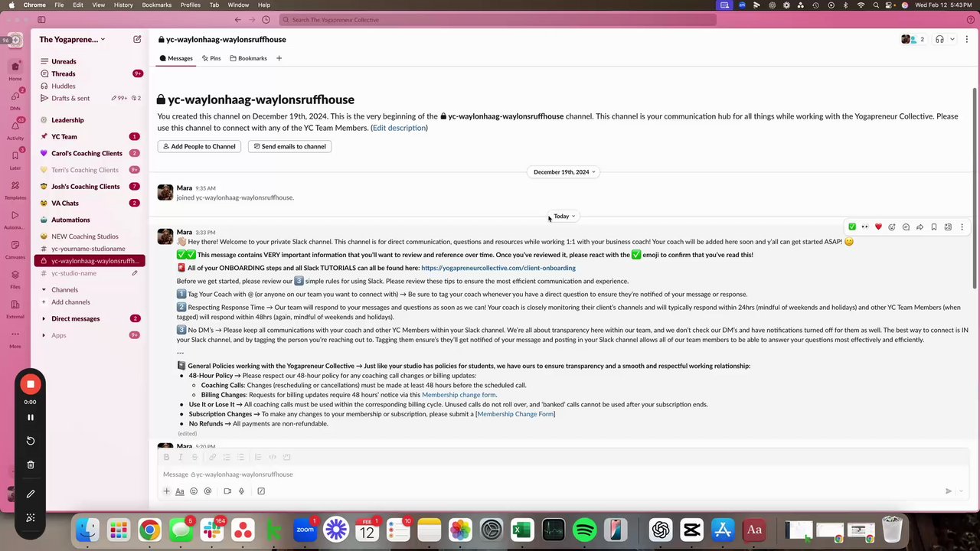This screenshot has height=551, width=980.
Task: Open emoji picker in message composer
Action: [x=194, y=491]
